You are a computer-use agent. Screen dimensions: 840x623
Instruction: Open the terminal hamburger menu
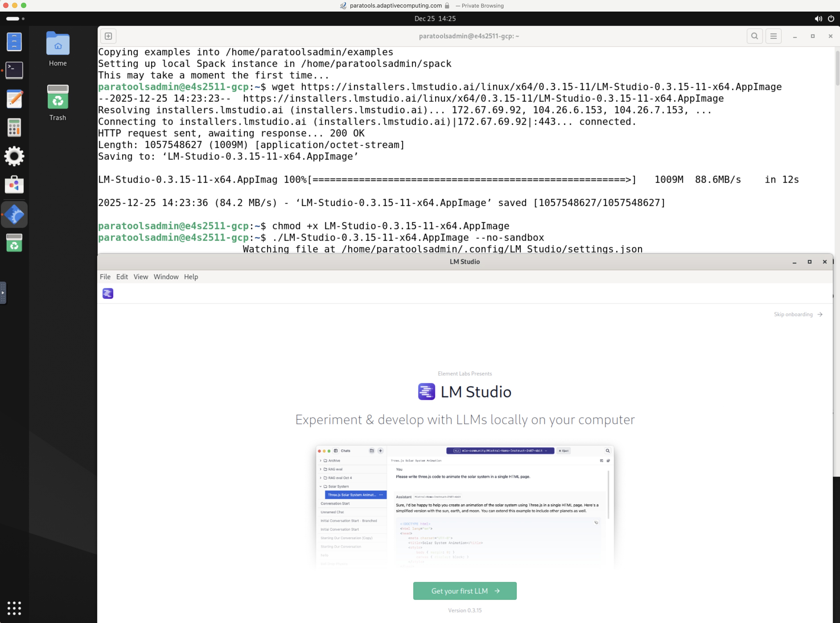tap(773, 36)
